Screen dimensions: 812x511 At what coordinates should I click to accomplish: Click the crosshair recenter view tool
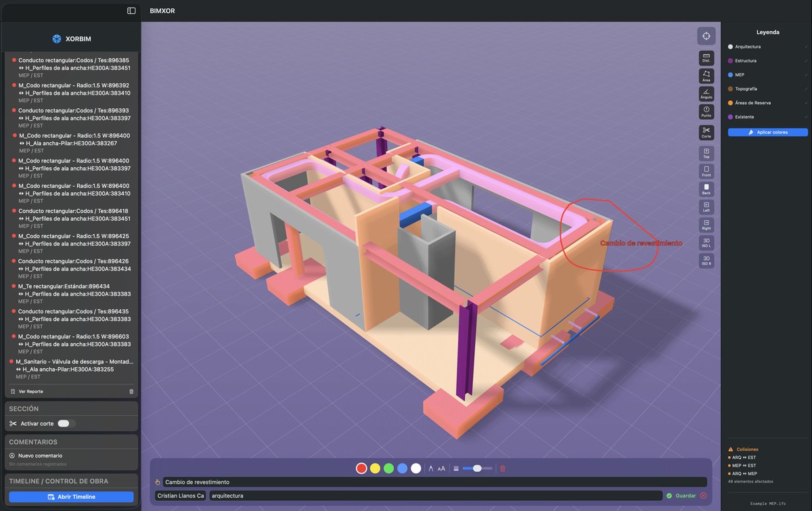[706, 36]
